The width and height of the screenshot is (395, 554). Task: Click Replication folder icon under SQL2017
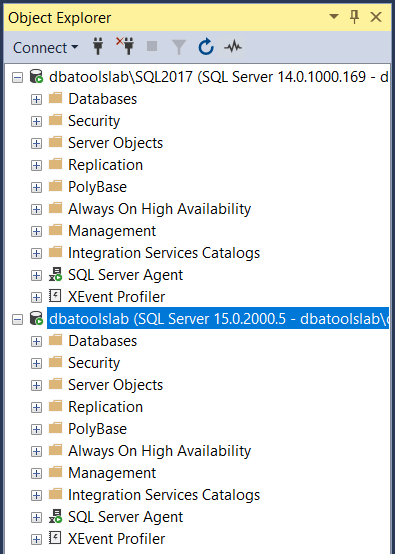tap(55, 164)
